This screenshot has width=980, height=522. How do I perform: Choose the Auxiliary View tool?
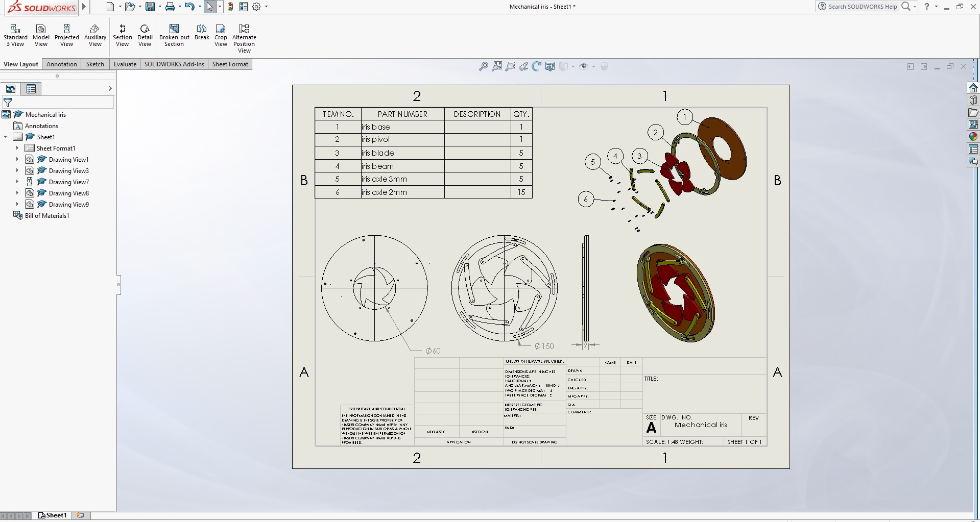(x=95, y=35)
